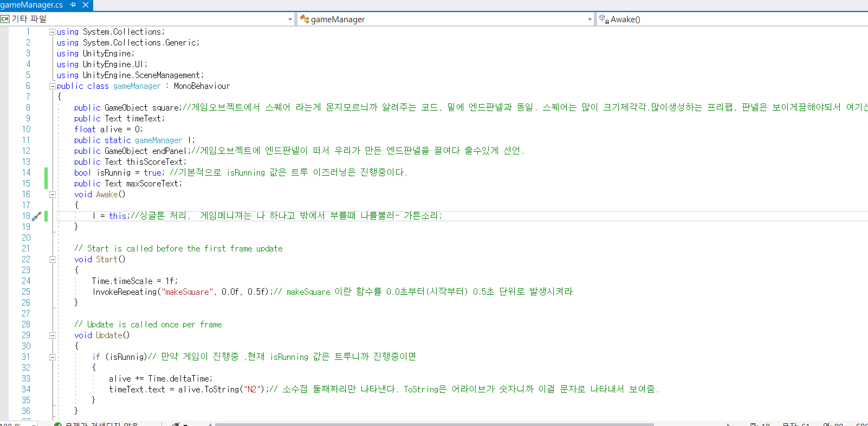
Task: Click 'System.Collections.Generic' on line 2
Action: (140, 43)
